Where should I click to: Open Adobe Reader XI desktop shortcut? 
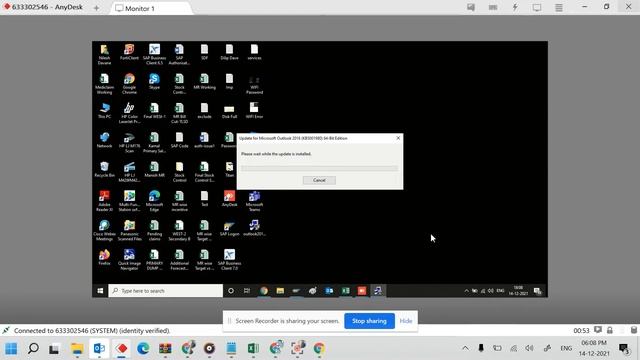pyautogui.click(x=104, y=201)
